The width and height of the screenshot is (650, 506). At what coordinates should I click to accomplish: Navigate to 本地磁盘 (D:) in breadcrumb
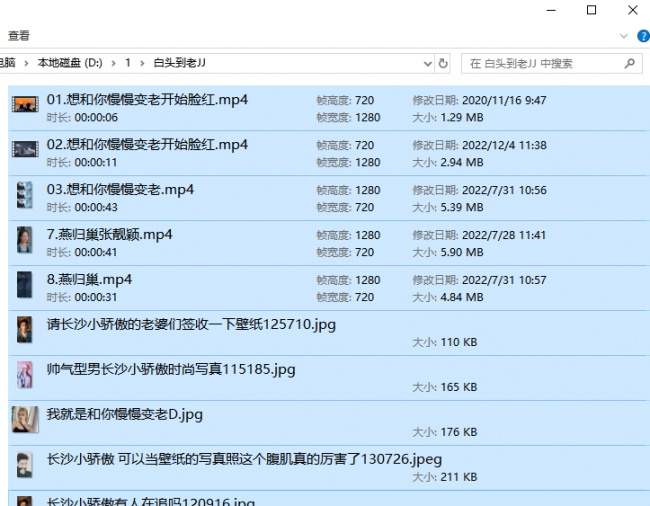(x=70, y=63)
